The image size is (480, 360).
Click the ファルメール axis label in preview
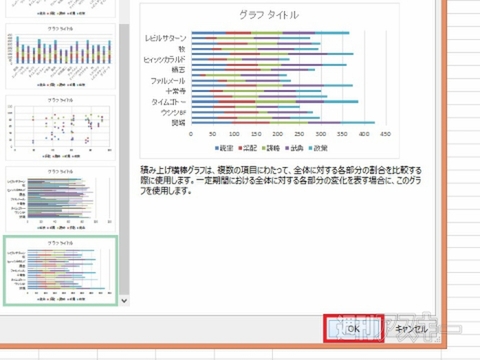pyautogui.click(x=168, y=81)
